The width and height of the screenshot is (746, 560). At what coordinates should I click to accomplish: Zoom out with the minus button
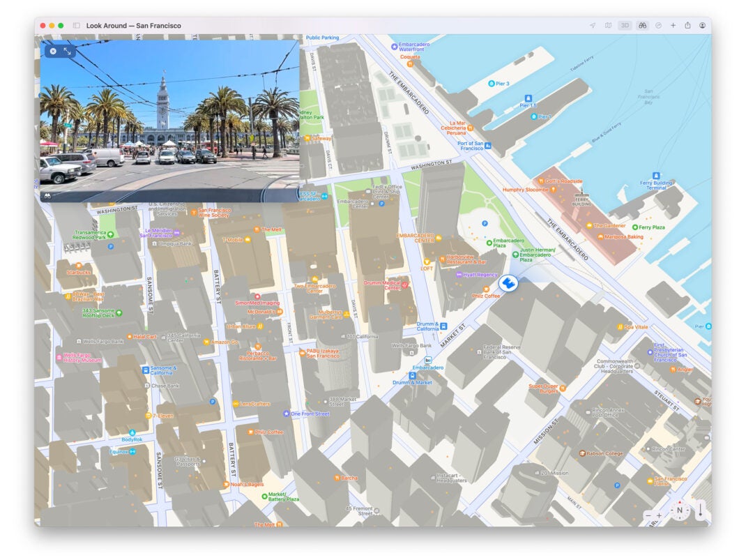click(x=648, y=515)
